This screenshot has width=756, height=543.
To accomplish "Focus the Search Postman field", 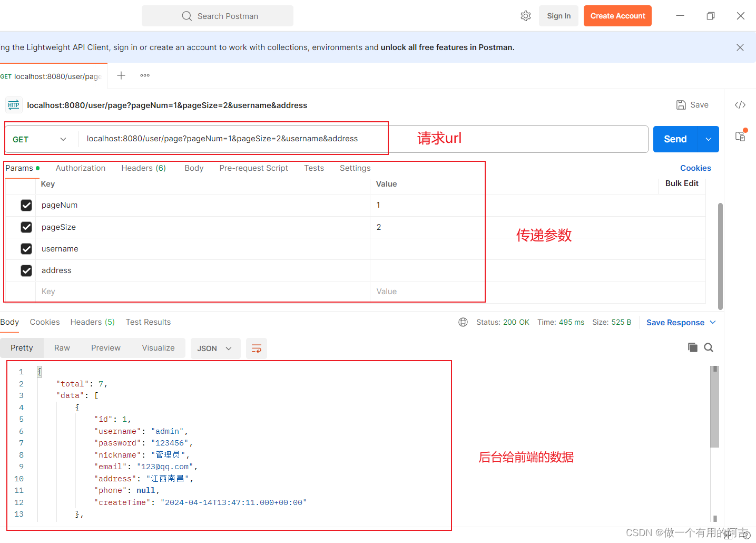I will [218, 16].
